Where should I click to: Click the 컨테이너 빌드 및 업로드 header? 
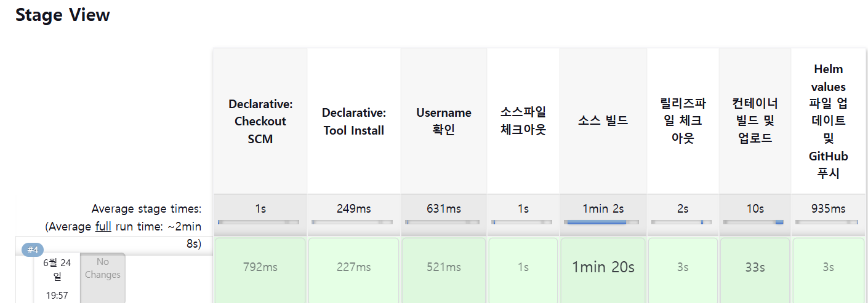click(x=755, y=120)
